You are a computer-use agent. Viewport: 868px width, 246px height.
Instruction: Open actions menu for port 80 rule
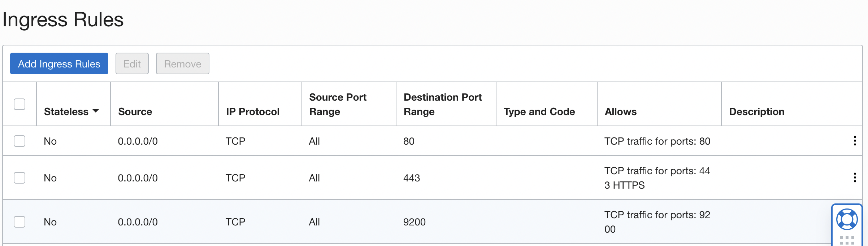855,141
